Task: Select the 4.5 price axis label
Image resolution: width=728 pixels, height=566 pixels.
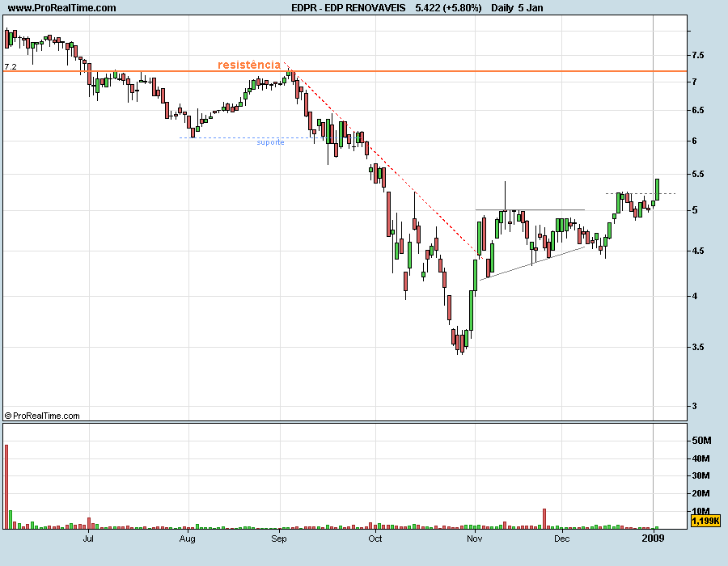Action: coord(698,251)
